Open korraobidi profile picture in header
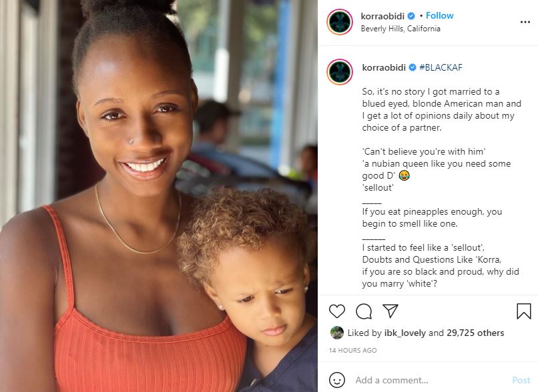The height and width of the screenshot is (392, 538). click(340, 22)
